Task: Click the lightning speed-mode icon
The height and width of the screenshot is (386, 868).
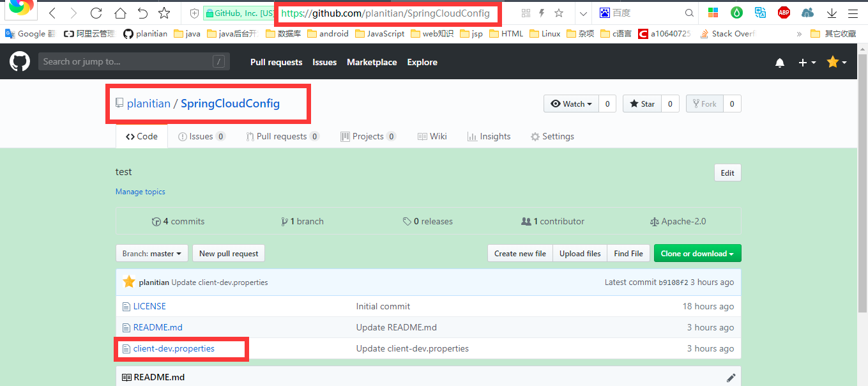Action: (x=542, y=13)
